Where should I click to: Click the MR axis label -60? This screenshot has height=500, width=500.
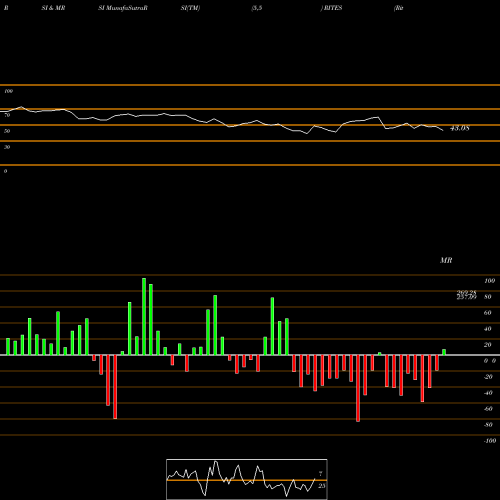point(488,409)
